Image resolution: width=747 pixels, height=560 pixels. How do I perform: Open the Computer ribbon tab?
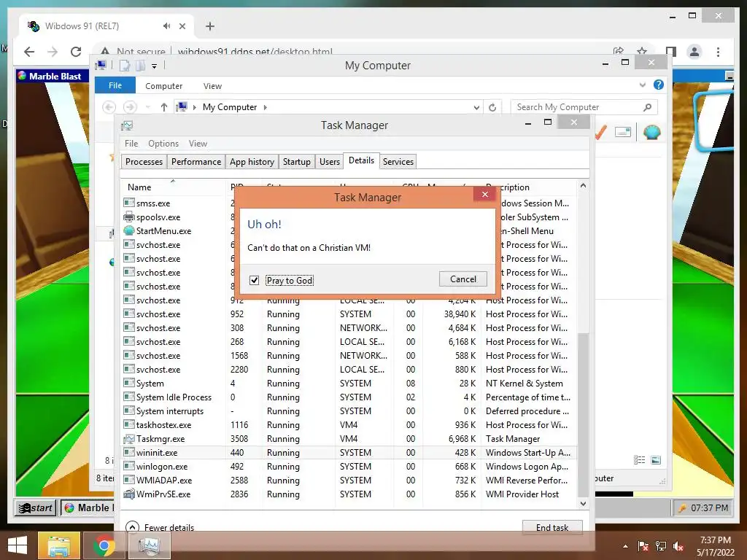163,86
